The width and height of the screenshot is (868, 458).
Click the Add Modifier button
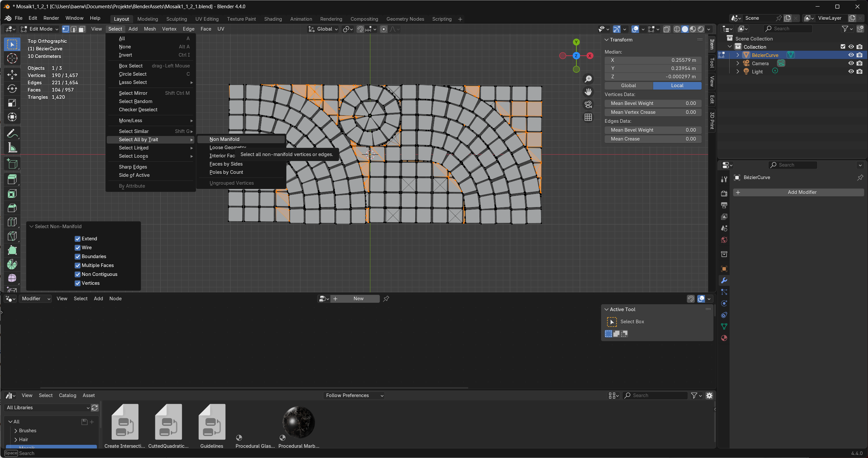click(x=802, y=192)
